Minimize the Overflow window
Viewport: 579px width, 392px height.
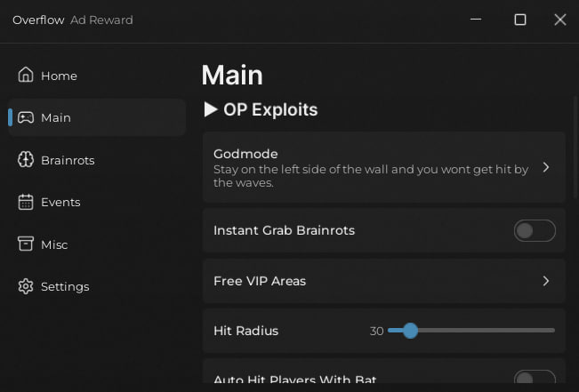[480, 20]
